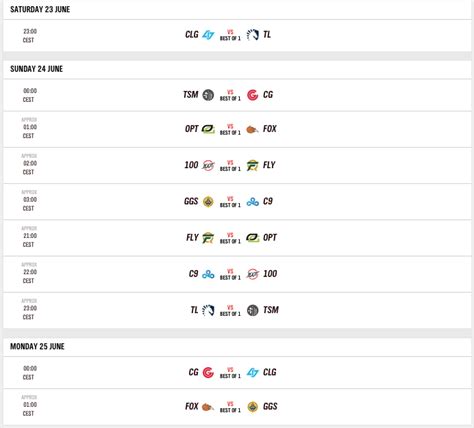Open the FLY vs OPT 21:00 match row
The height and width of the screenshot is (428, 474).
tap(237, 238)
